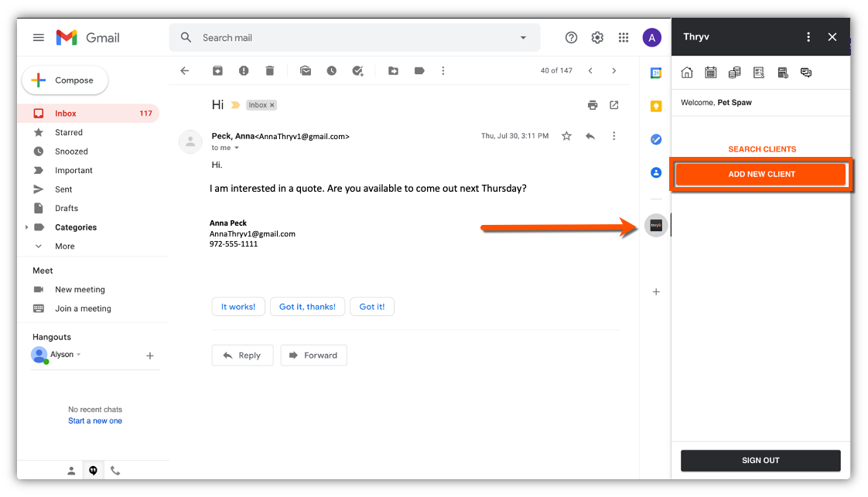This screenshot has height=497, width=868.
Task: Apply a label to the email
Action: click(419, 71)
